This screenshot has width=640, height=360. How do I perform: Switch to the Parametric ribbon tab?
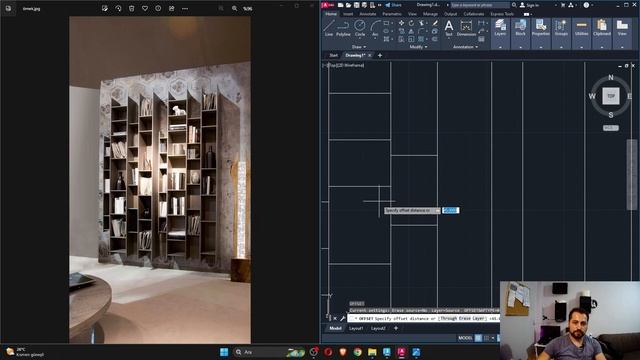[x=392, y=14]
